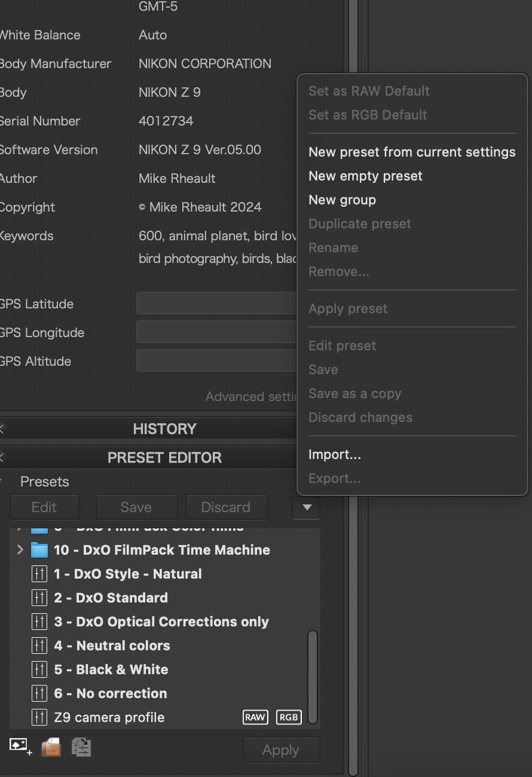Click the preset icon beside 5 - Black & White
The width and height of the screenshot is (532, 777).
39,669
